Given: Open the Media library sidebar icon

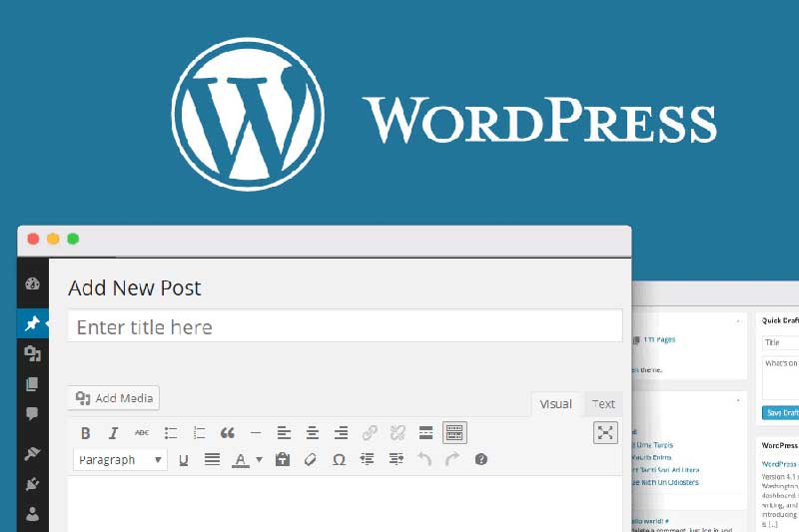Looking at the screenshot, I should click(x=33, y=353).
